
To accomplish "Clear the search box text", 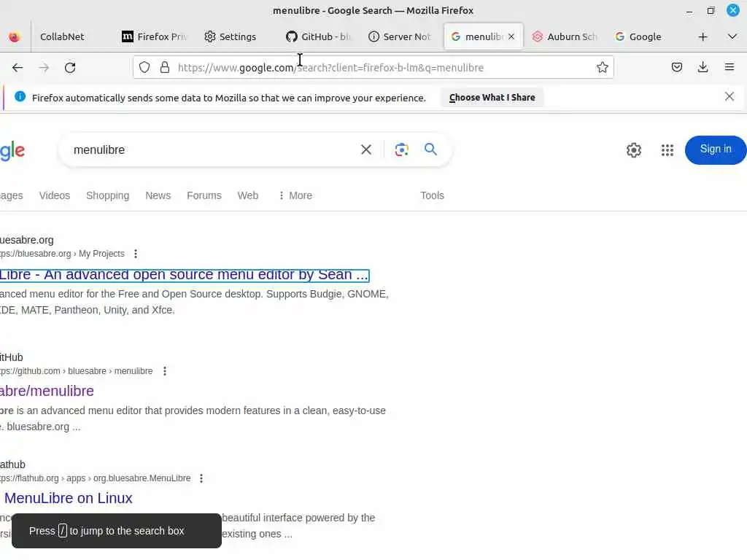I will (366, 149).
